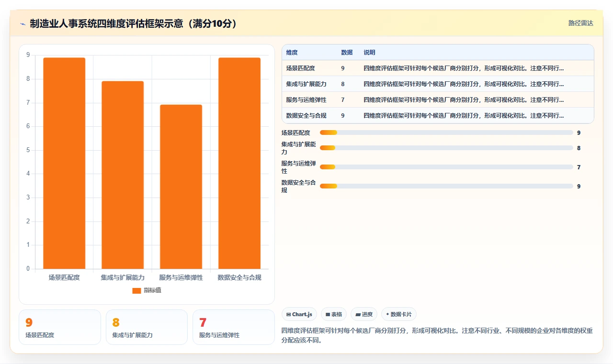Toggle the 指标值 legend item

tap(147, 290)
